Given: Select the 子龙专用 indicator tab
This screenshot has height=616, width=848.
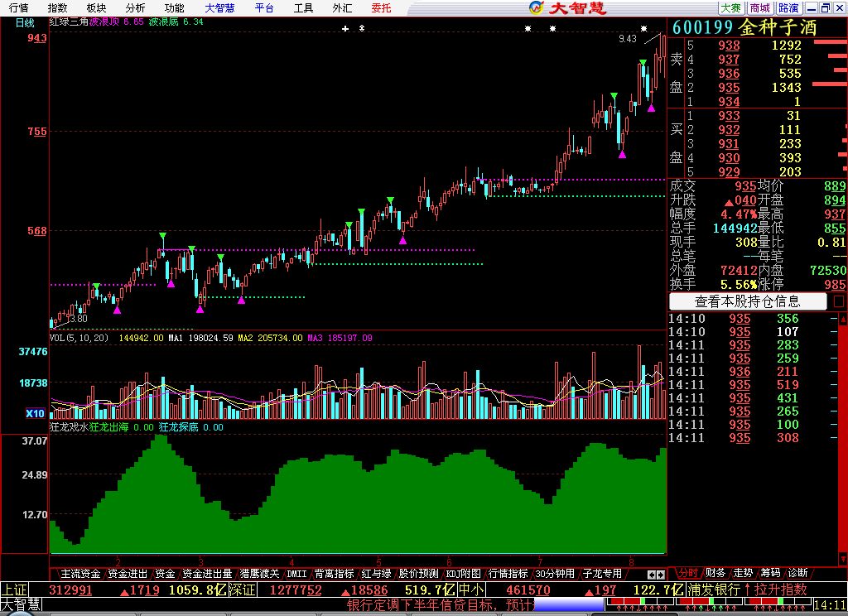Looking at the screenshot, I should pos(602,574).
